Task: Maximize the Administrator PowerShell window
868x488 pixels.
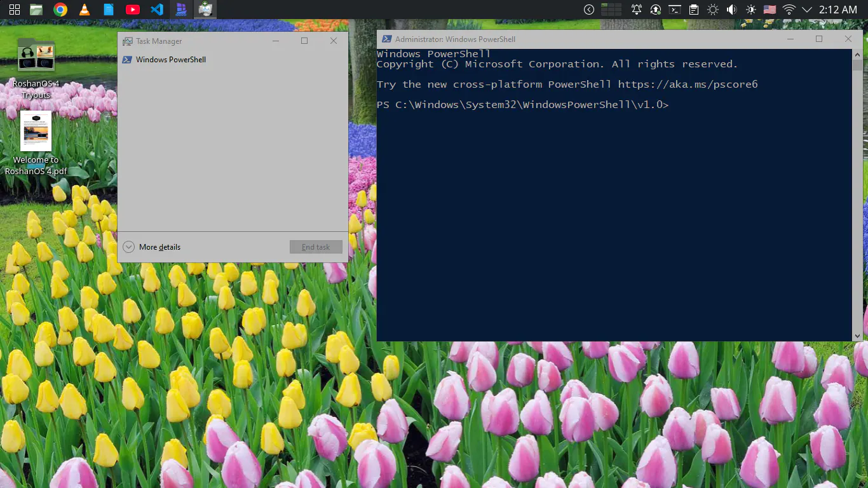Action: pos(819,39)
